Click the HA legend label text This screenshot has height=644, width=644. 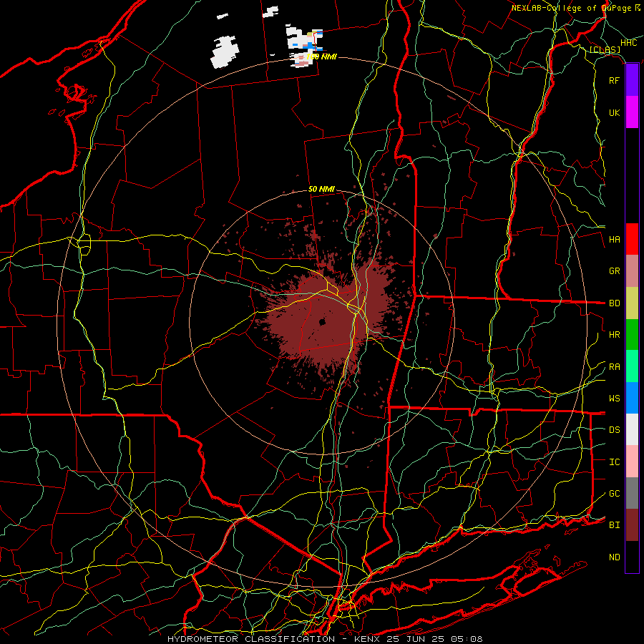[x=614, y=239]
